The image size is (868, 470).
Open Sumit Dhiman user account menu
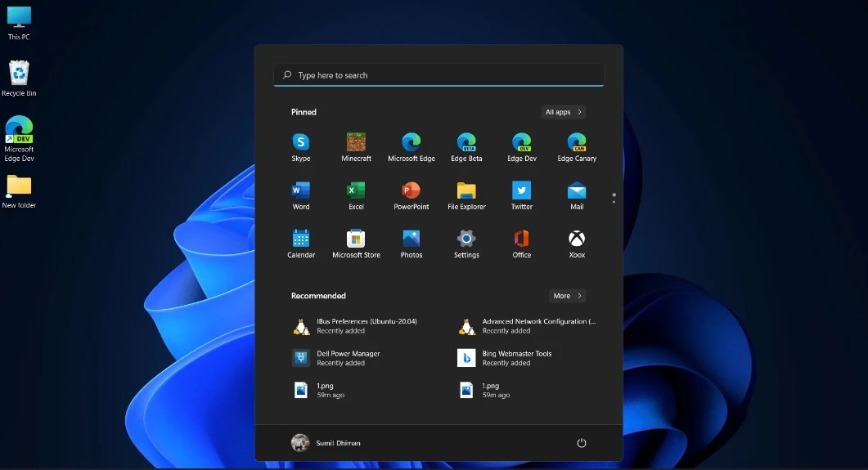click(326, 443)
